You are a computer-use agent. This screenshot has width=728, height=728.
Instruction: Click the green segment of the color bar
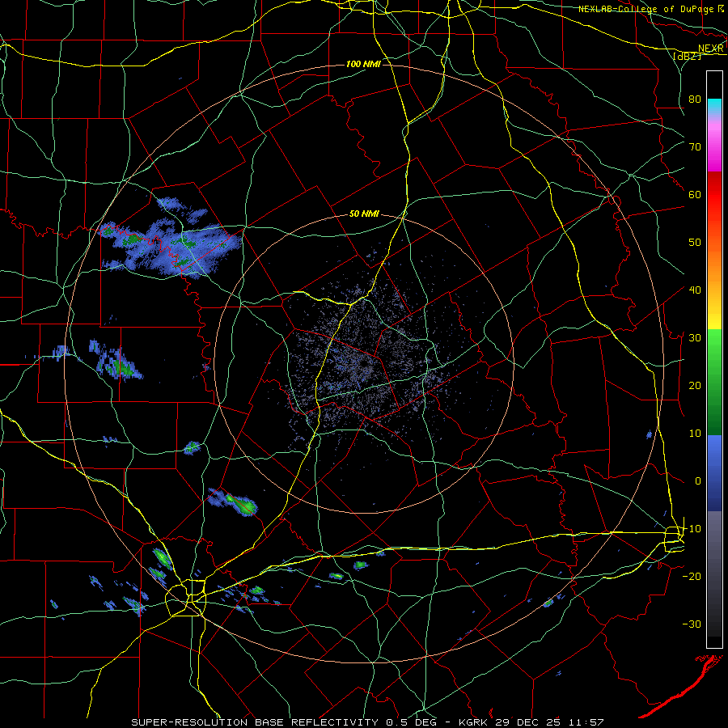pos(714,382)
